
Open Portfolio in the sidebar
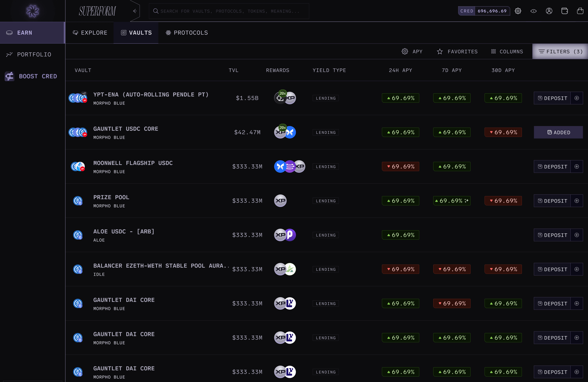pos(34,54)
